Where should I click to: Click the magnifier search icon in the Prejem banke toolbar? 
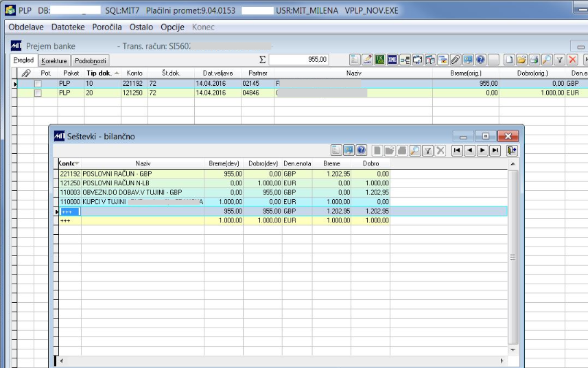(x=547, y=59)
